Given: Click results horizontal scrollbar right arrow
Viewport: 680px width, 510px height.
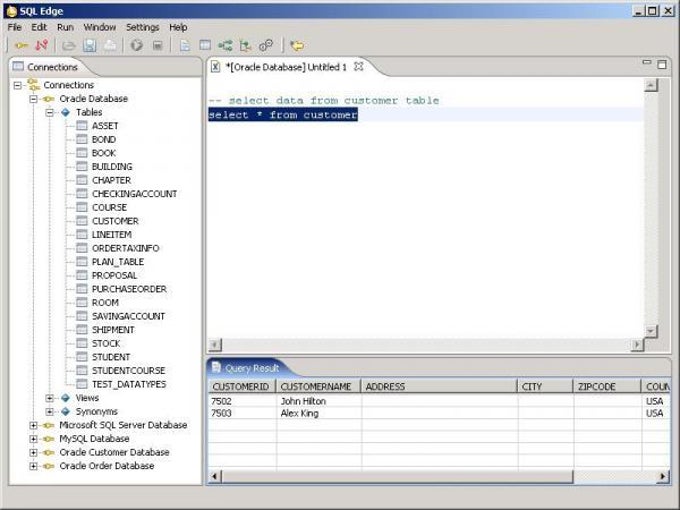Looking at the screenshot, I should click(x=662, y=477).
